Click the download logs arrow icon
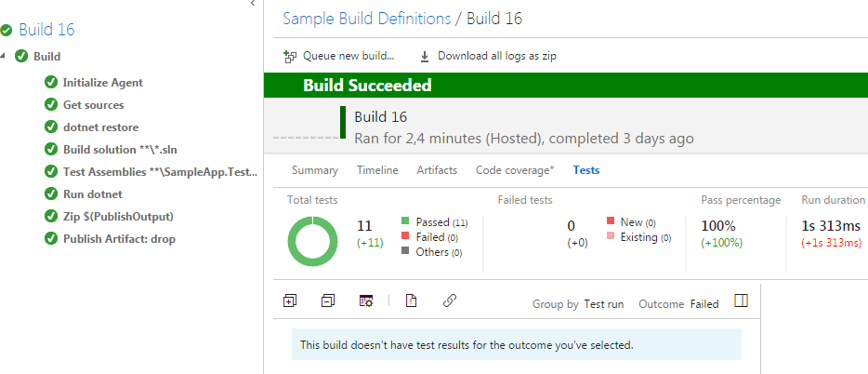Screen dimensions: 868x374 pyautogui.click(x=425, y=57)
